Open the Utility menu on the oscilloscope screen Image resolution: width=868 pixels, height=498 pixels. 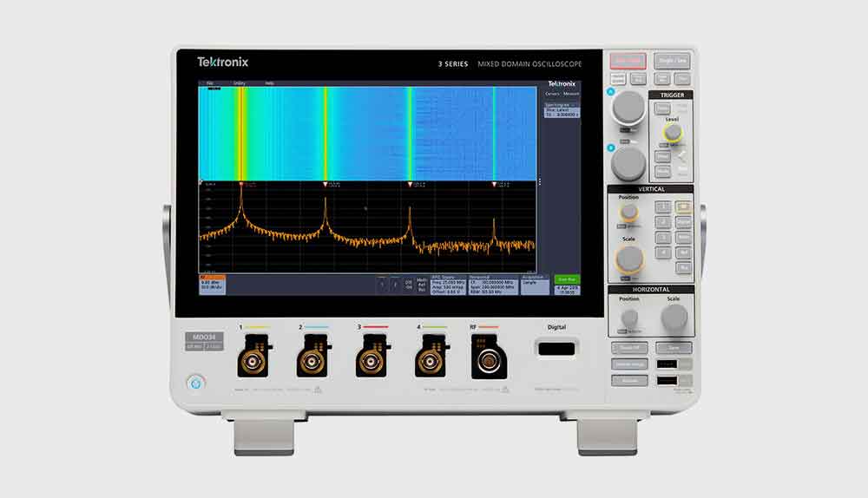[x=240, y=83]
